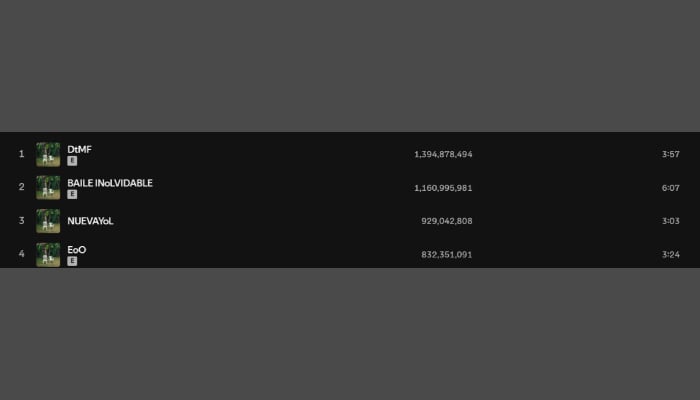Click the 1,394,878,494 play count
This screenshot has height=400, width=700.
443,154
